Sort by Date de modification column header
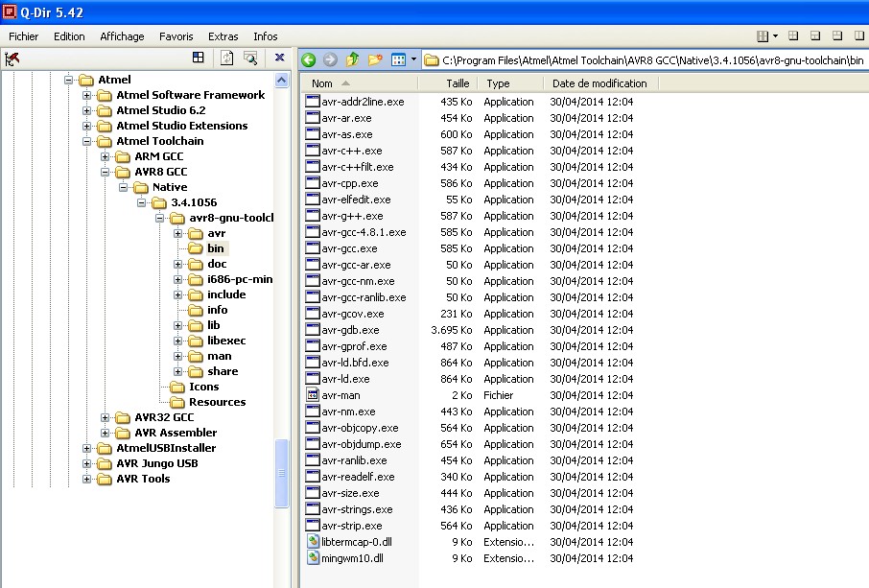The height and width of the screenshot is (588, 869). (x=601, y=83)
